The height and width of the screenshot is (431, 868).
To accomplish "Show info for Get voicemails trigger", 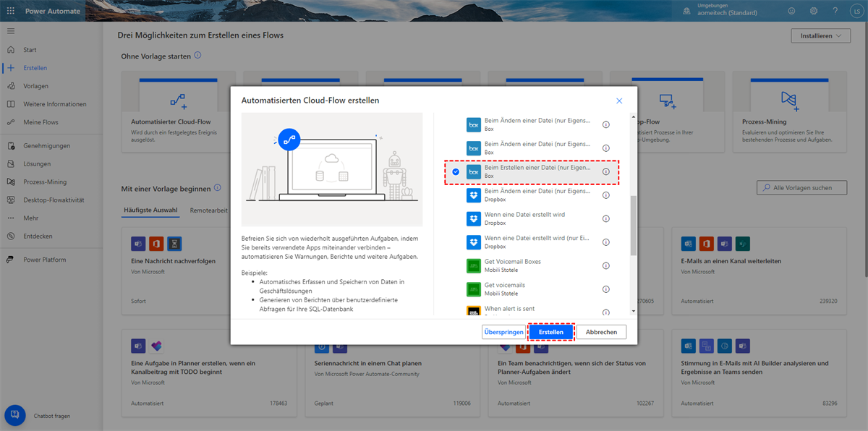I will pos(606,289).
